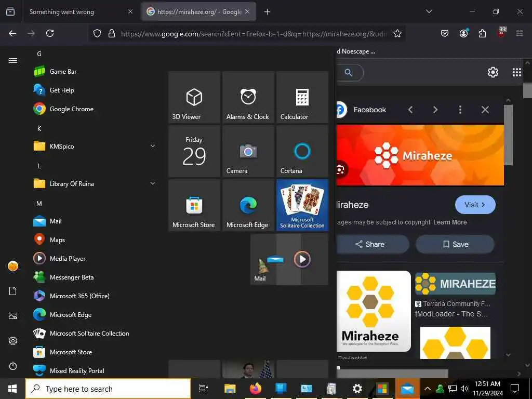Expand the Library Of Ruina folder
This screenshot has width=532, height=399.
(95, 183)
